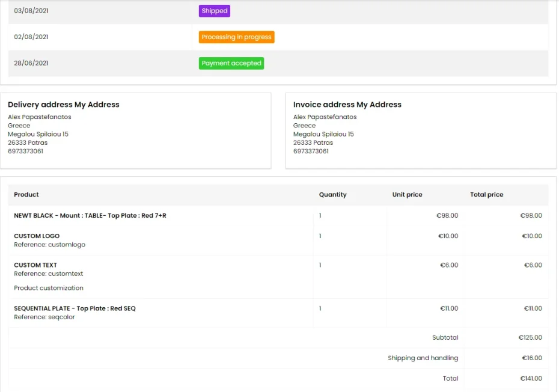Click the Reference: customlogo text

tap(49, 245)
